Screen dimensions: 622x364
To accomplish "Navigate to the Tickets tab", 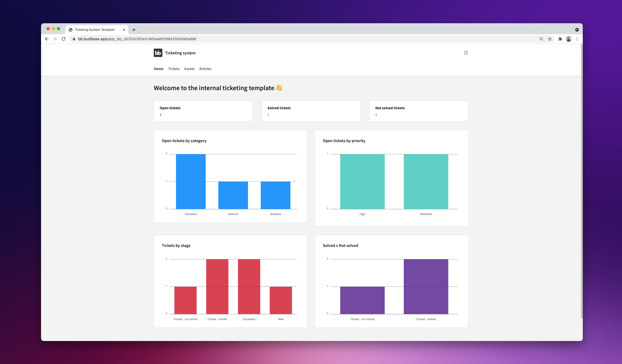I will click(x=174, y=68).
